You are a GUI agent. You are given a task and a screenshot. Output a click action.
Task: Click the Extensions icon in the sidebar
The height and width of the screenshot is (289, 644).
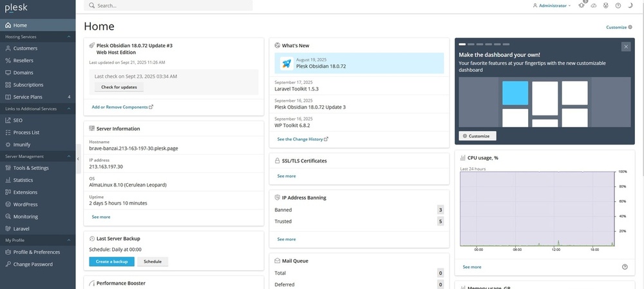click(8, 192)
